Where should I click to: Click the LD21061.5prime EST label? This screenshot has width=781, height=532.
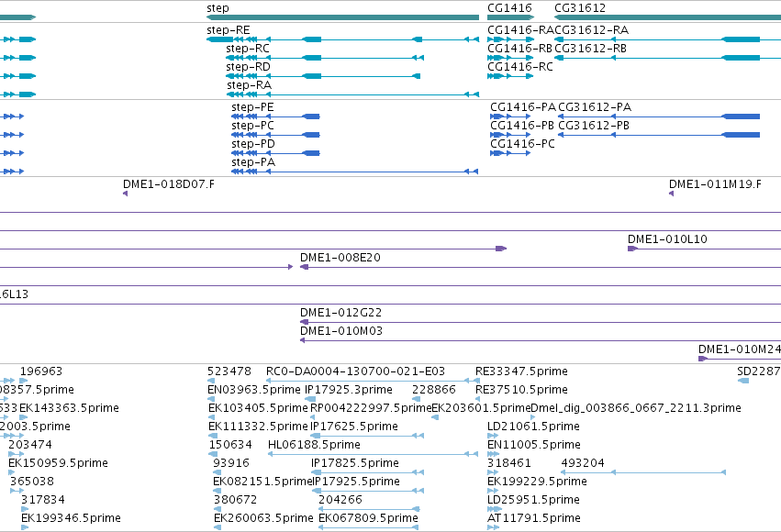(533, 427)
